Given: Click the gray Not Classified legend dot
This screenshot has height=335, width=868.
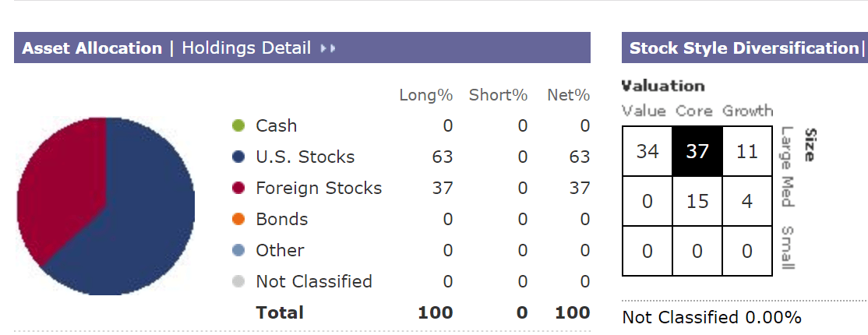Looking at the screenshot, I should coord(238,281).
